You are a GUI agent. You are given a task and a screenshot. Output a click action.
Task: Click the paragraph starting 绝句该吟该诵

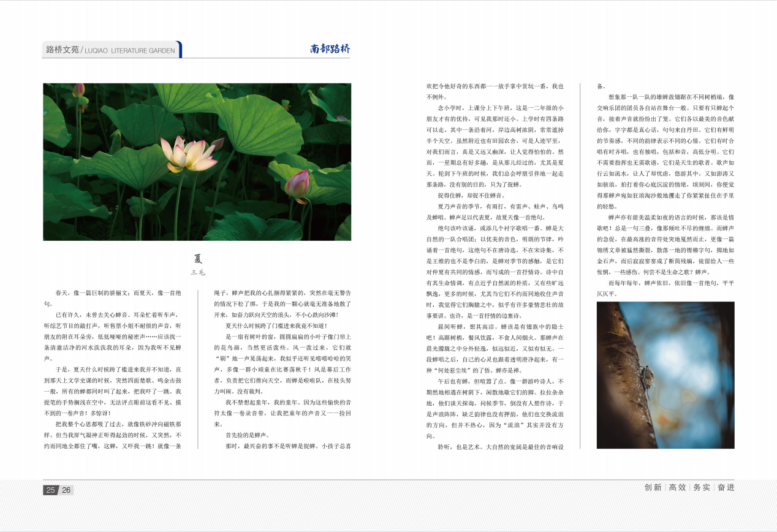pos(495,272)
